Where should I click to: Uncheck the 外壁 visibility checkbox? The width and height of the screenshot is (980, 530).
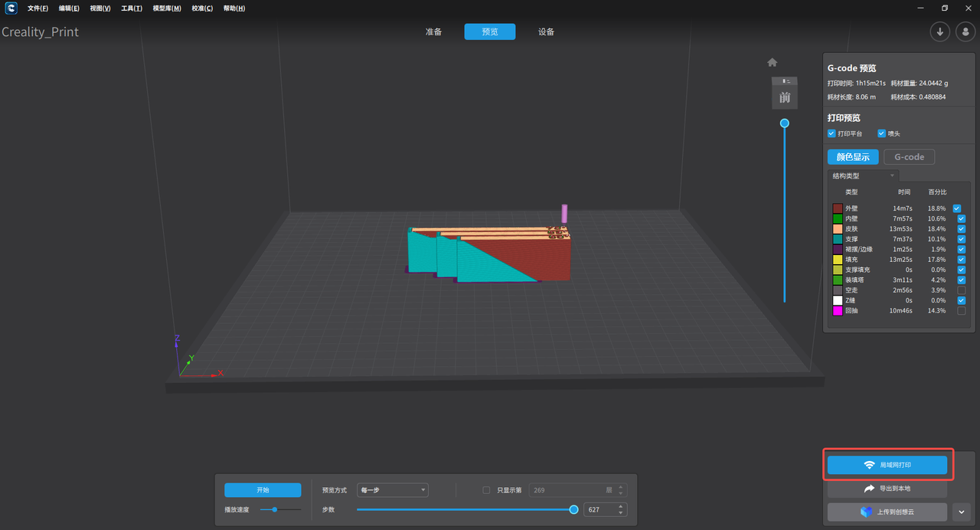[x=957, y=208]
